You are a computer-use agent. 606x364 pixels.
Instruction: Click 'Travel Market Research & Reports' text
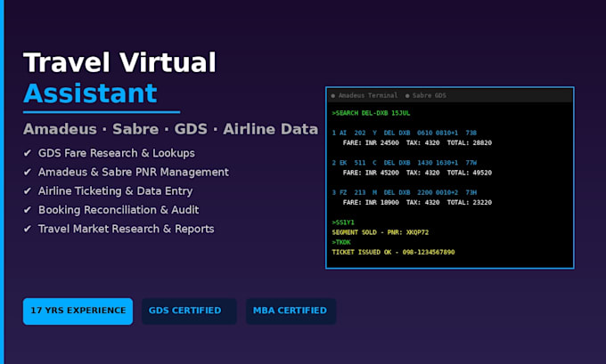(x=126, y=229)
